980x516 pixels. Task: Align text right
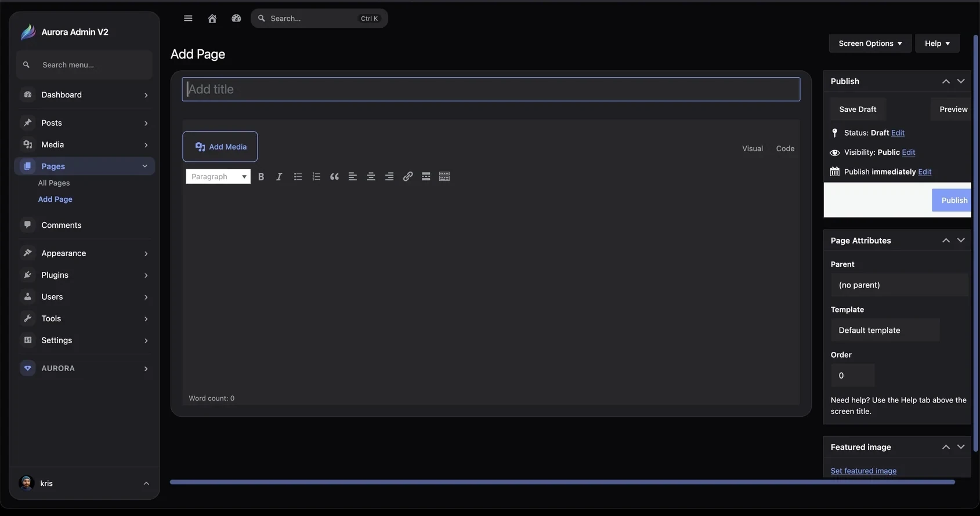click(389, 177)
